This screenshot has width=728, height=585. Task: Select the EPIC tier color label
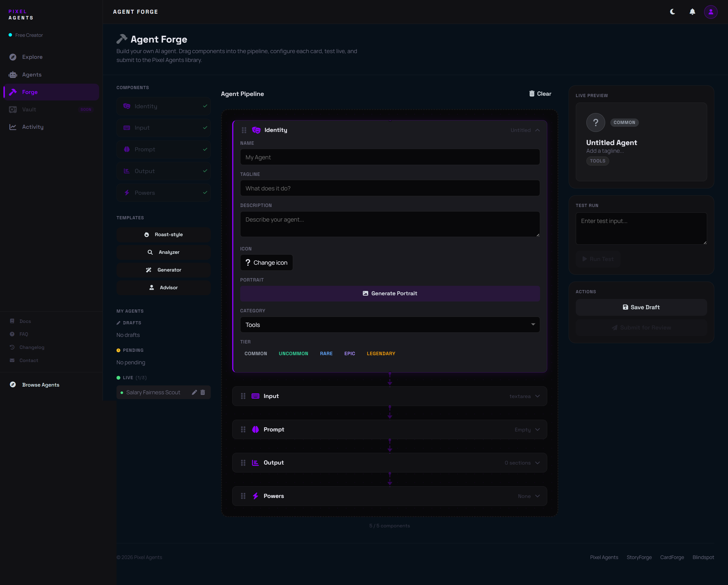(x=350, y=353)
